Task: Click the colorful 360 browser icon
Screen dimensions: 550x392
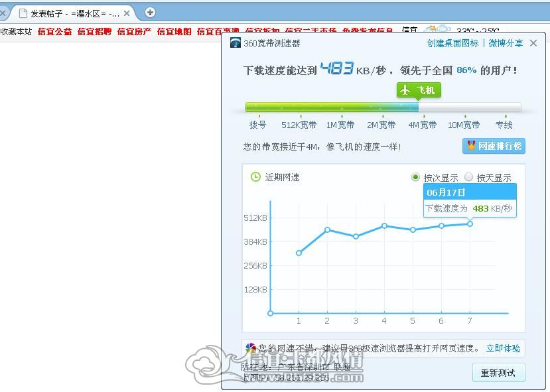Action: [250, 348]
